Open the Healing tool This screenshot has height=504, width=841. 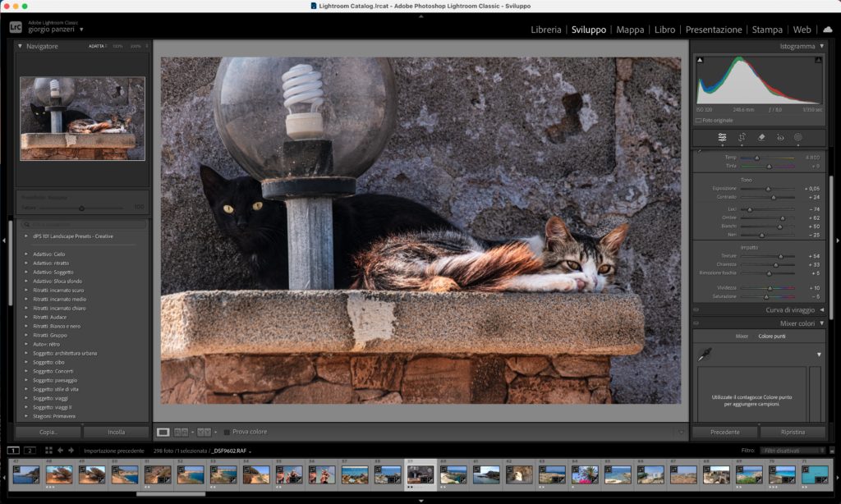click(x=761, y=138)
